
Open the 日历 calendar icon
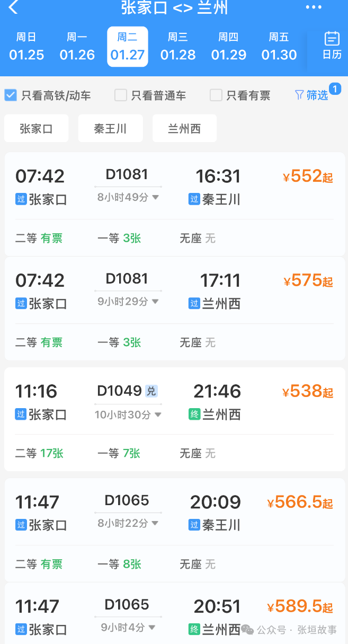pyautogui.click(x=332, y=45)
